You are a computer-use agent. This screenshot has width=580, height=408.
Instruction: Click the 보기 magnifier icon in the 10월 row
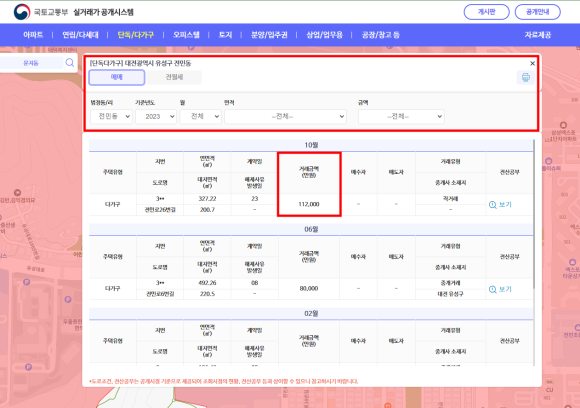click(x=493, y=205)
